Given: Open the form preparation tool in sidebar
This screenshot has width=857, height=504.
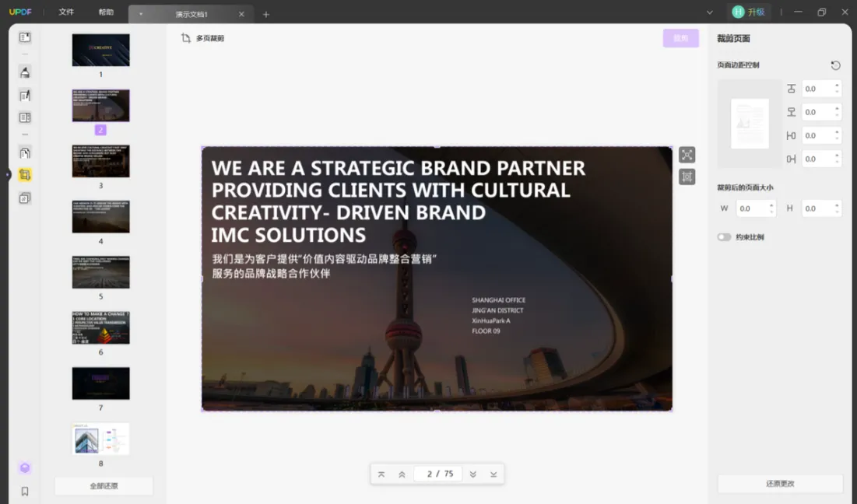Looking at the screenshot, I should coord(25,117).
